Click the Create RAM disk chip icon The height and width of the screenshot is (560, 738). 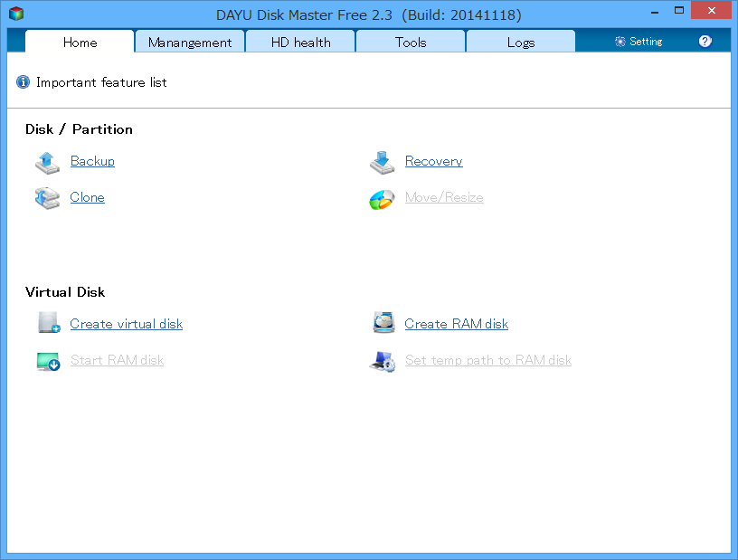point(383,322)
